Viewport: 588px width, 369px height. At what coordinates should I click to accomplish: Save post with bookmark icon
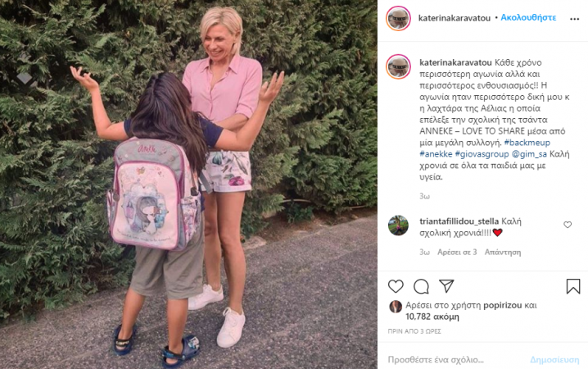[x=573, y=286]
